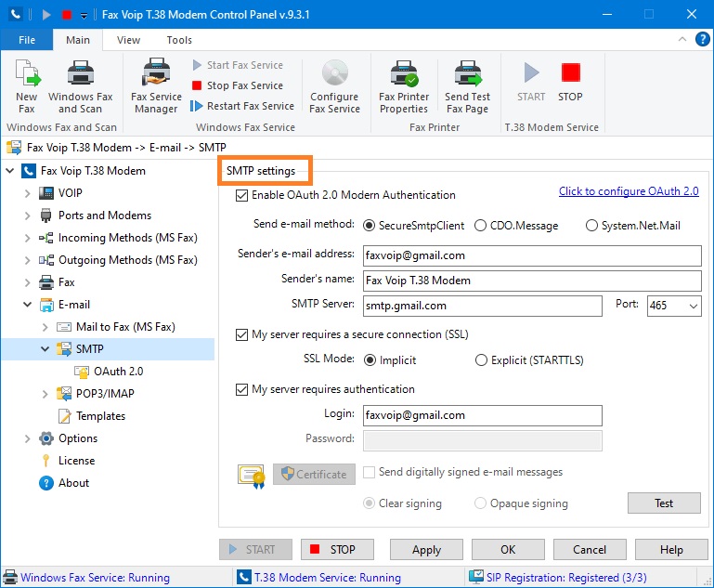Open Fax Service Manager
Screen dimensions: 714x588
pyautogui.click(x=156, y=86)
